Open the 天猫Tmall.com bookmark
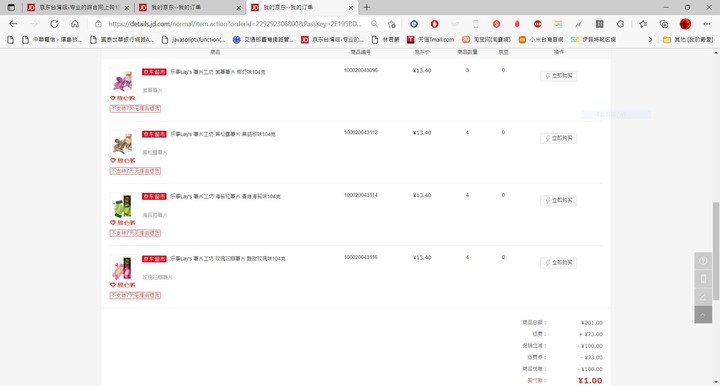 coord(430,40)
